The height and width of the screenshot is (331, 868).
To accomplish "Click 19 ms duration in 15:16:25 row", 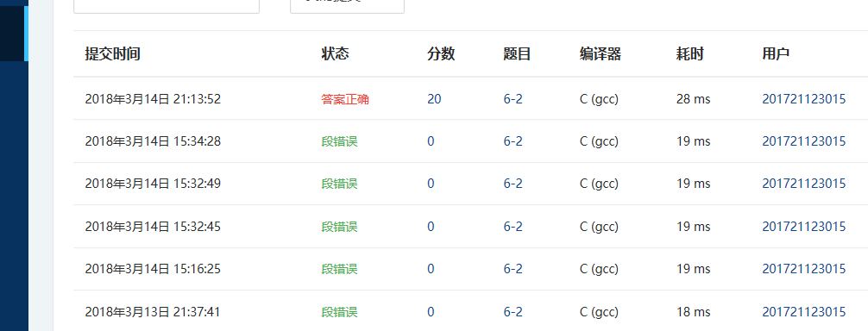I will (x=693, y=269).
